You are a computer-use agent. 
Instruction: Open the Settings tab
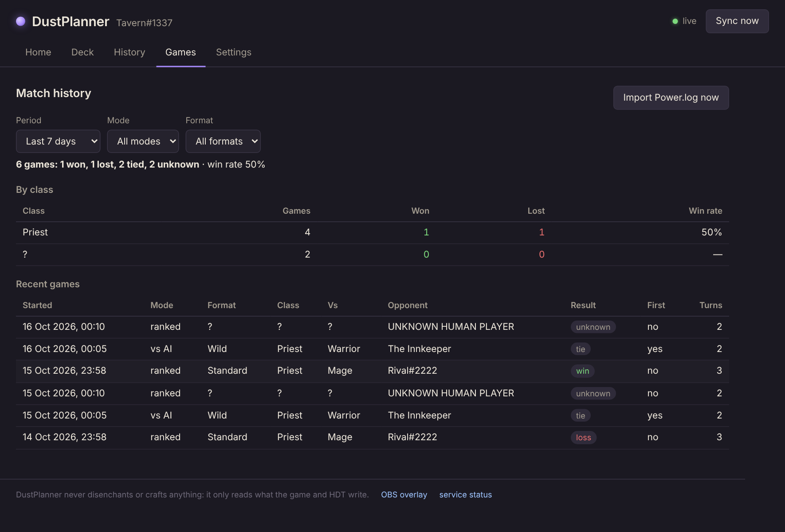coord(234,52)
